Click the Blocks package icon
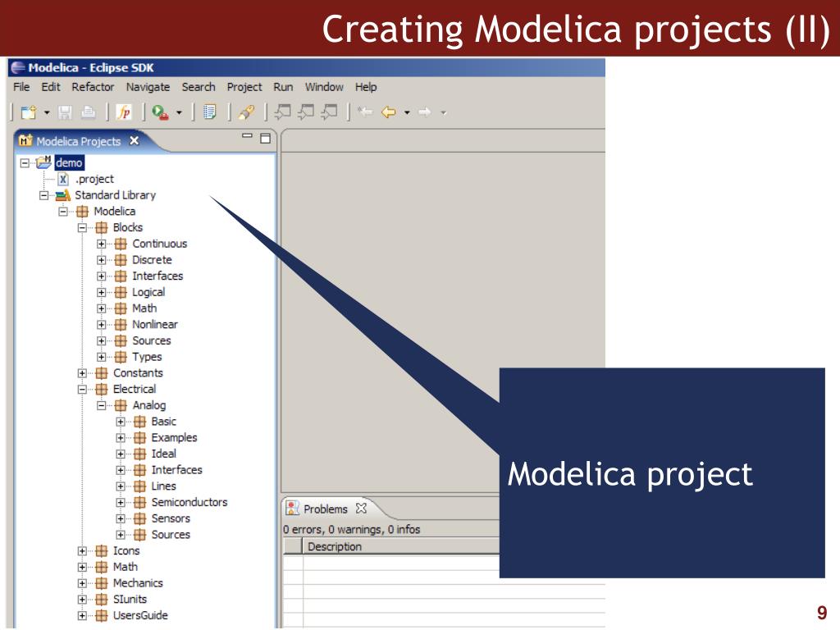The width and height of the screenshot is (840, 630). pyautogui.click(x=101, y=228)
